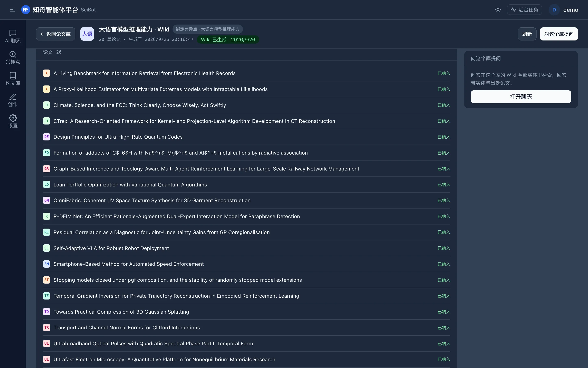Screen dimensions: 588x368
Task: Open 创作 in sidebar
Action: tap(13, 100)
